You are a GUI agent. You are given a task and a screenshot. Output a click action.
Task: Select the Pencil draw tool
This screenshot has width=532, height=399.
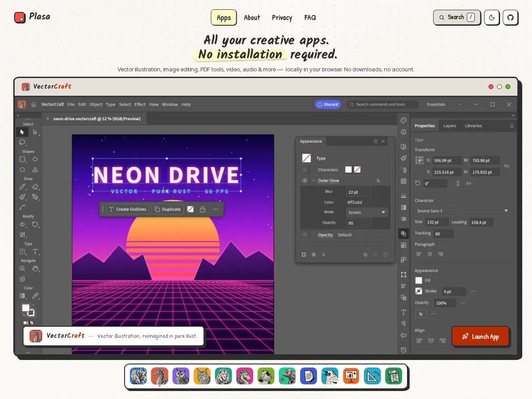pyautogui.click(x=22, y=187)
